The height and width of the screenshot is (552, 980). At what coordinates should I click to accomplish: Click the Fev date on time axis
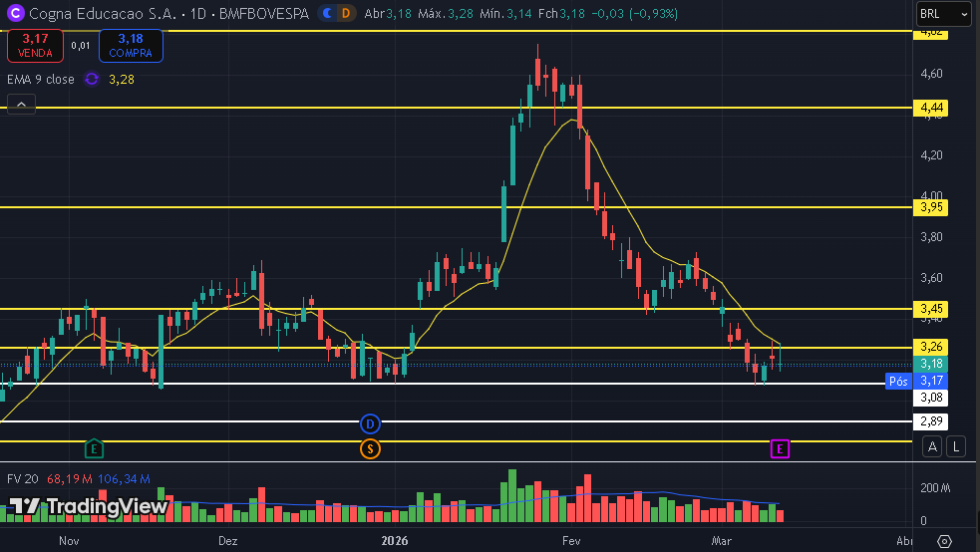click(x=571, y=541)
